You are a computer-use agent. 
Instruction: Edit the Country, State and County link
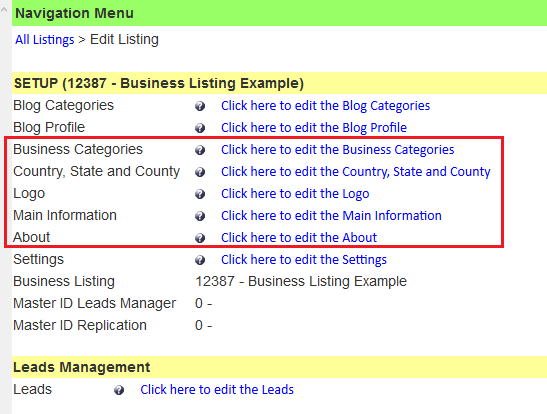356,172
